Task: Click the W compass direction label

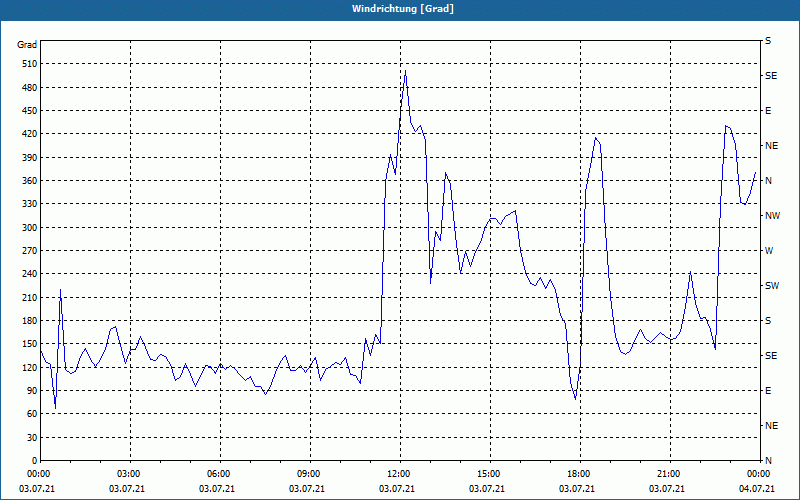Action: (769, 251)
